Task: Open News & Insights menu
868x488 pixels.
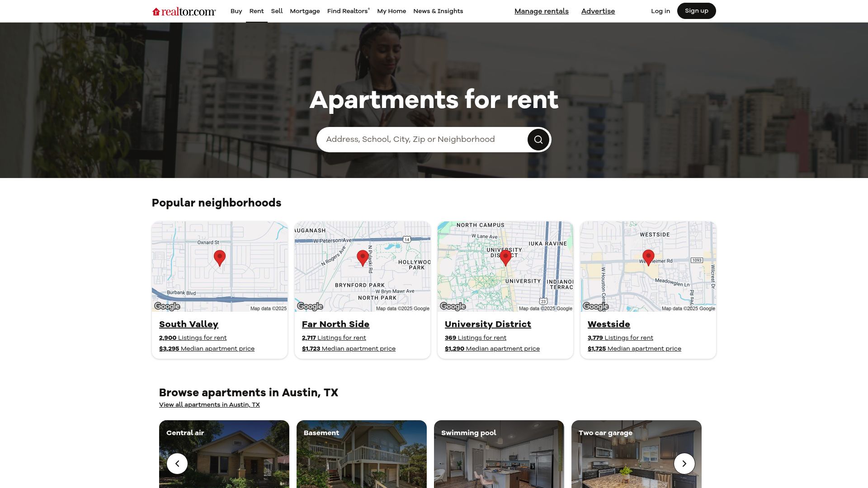Action: pyautogui.click(x=438, y=11)
